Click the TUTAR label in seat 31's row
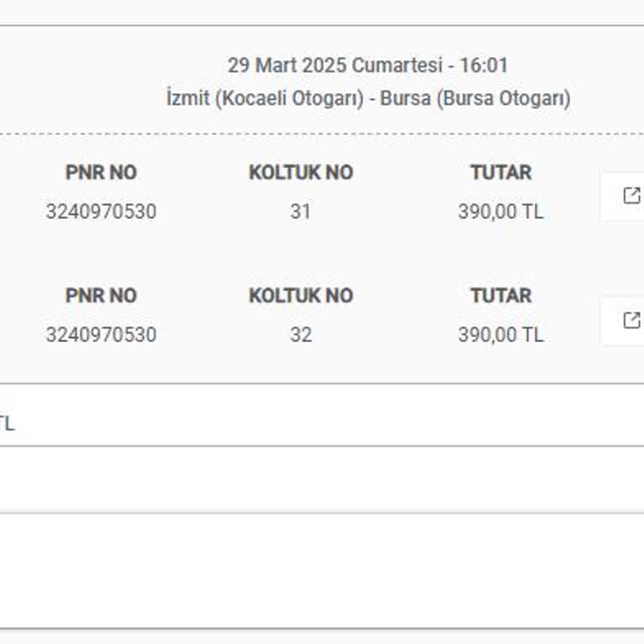 click(x=501, y=173)
